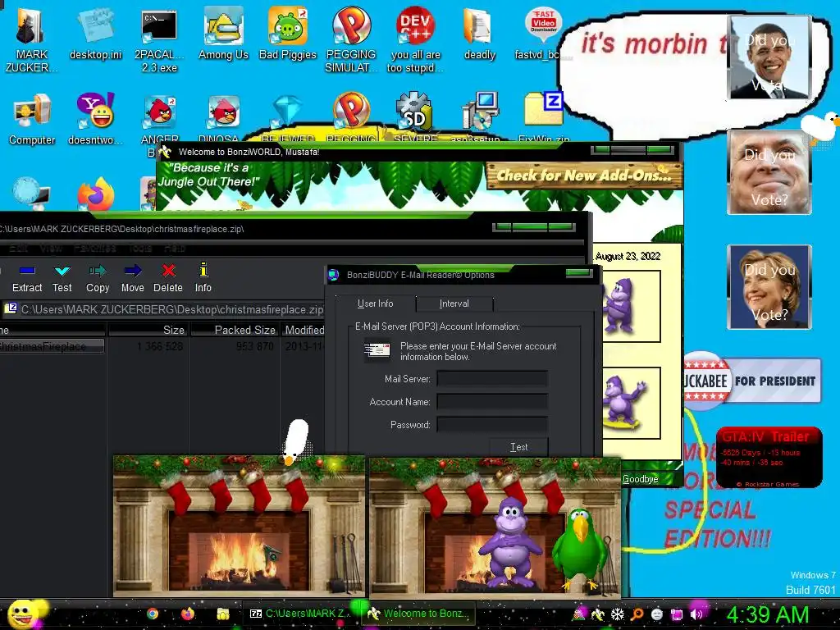The width and height of the screenshot is (840, 630).
Task: Click the Move arrow icon in 7-Zip
Action: tap(133, 271)
